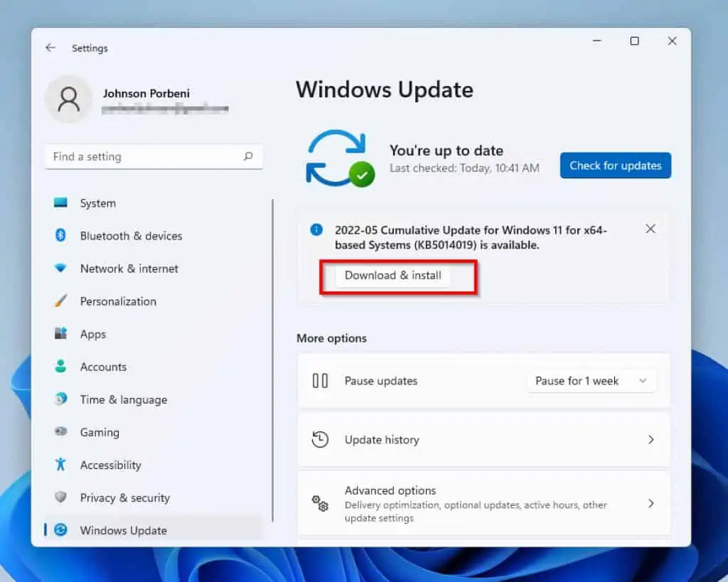
Task: Click the search magnifier icon
Action: 248,156
